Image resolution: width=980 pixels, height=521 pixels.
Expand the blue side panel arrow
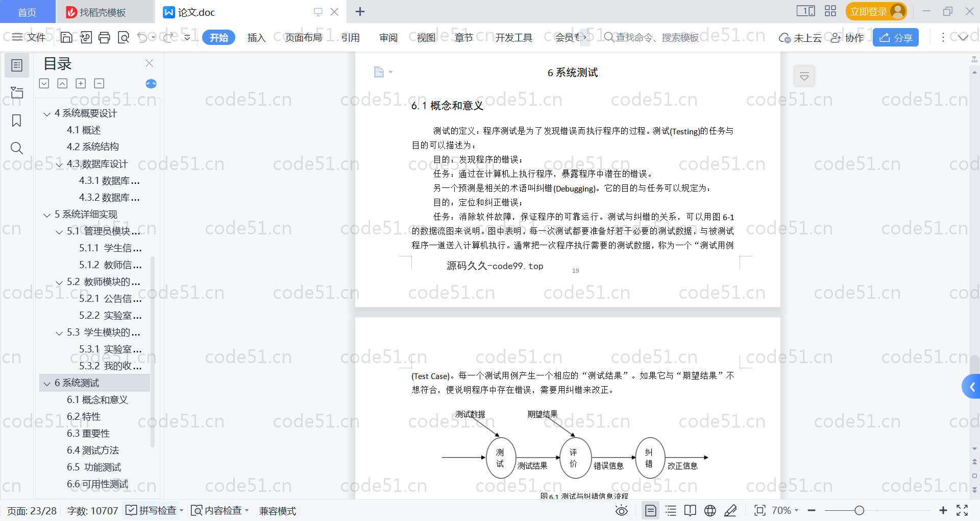971,387
